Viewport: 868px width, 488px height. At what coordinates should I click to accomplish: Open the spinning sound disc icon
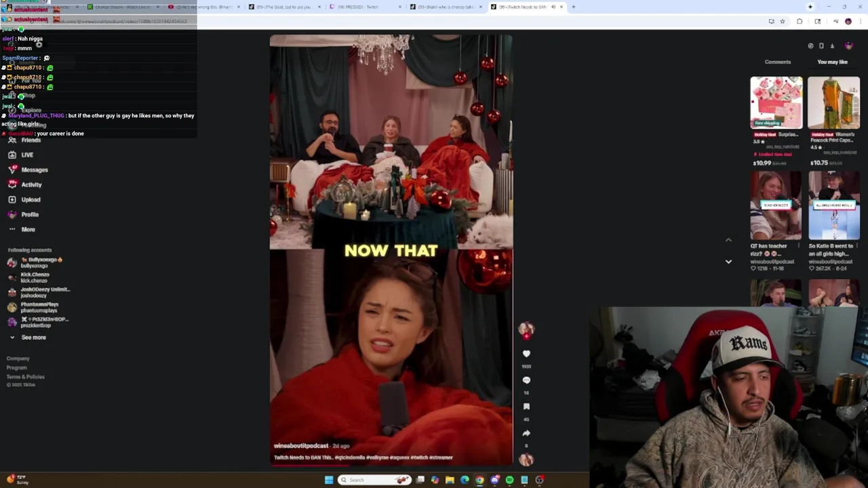click(x=526, y=460)
